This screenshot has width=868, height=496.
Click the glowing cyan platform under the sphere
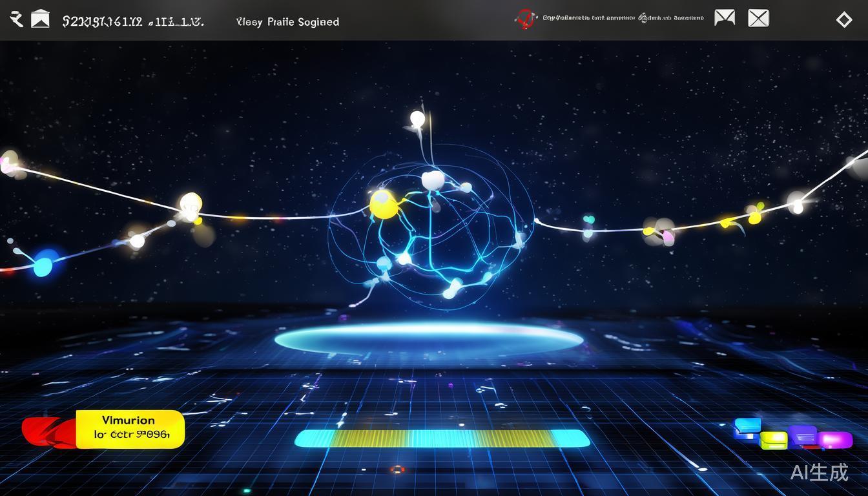pos(429,338)
